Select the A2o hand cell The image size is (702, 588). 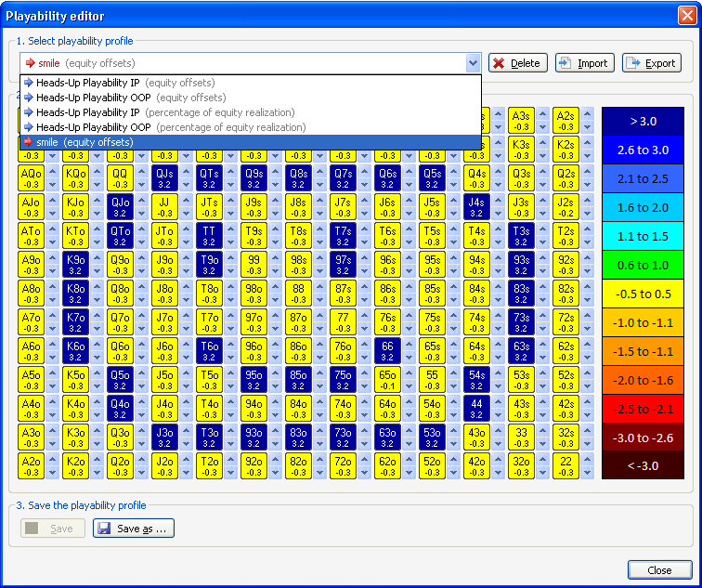[31, 466]
